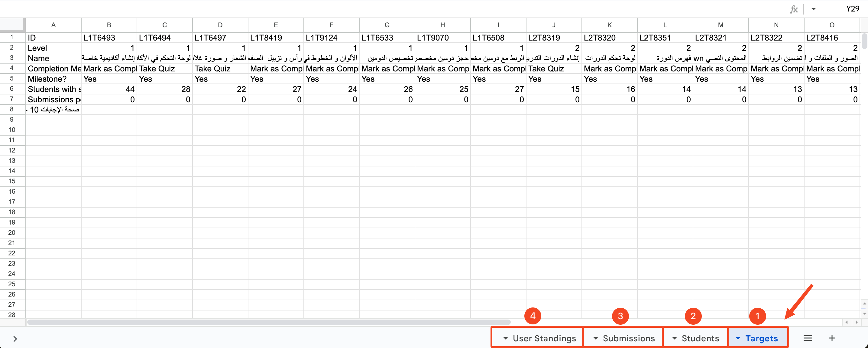Switch to the Submissions sheet tab
The height and width of the screenshot is (348, 868).
(623, 338)
